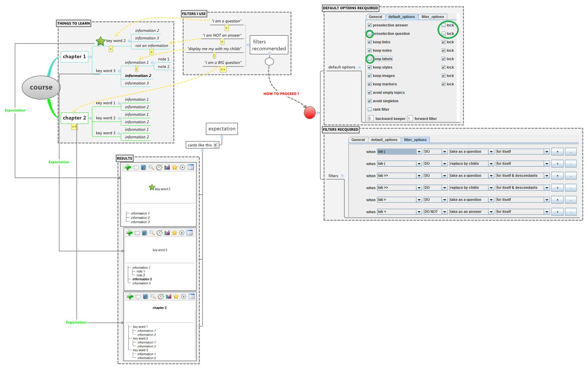Image resolution: width=588 pixels, height=369 pixels.
Task: Click minus in the "lab >>" replace by childs row
Action: point(571,188)
